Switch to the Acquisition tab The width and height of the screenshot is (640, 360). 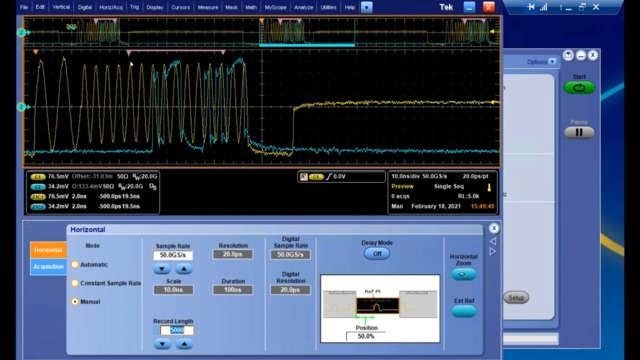coord(48,267)
